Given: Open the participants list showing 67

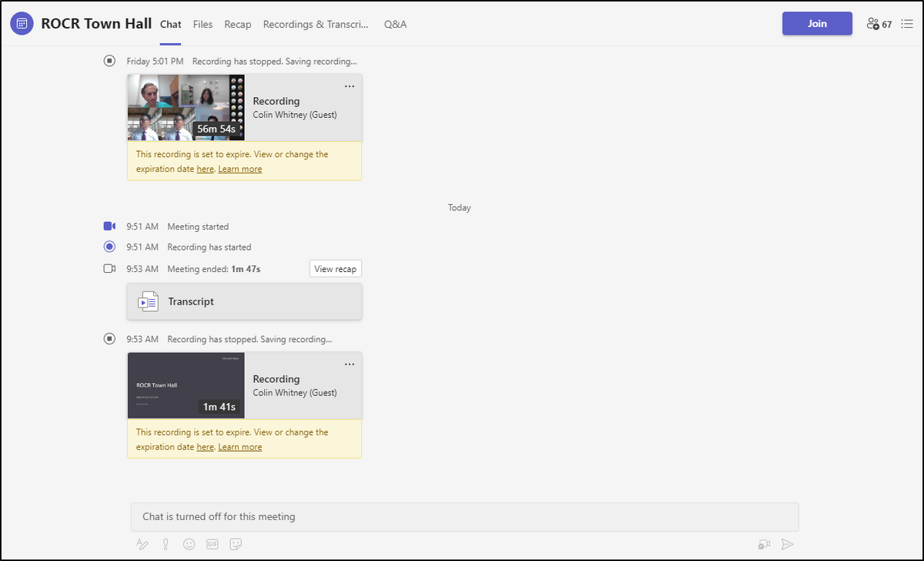Looking at the screenshot, I should point(879,24).
